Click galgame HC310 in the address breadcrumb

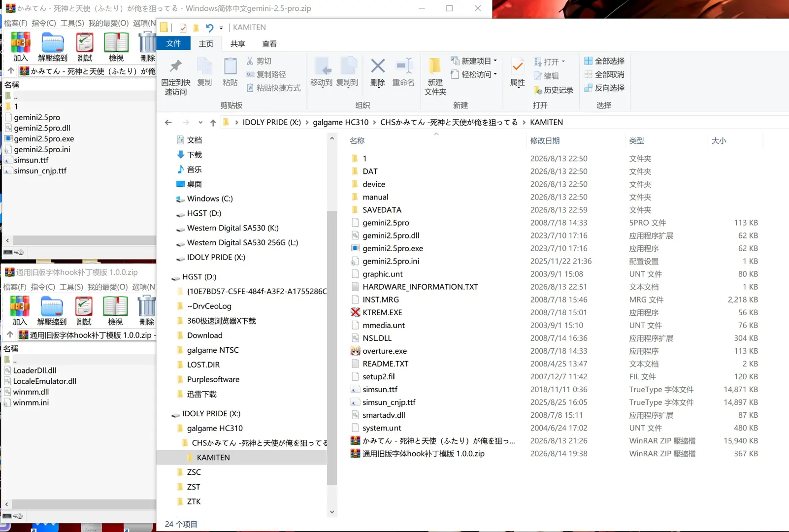(340, 122)
